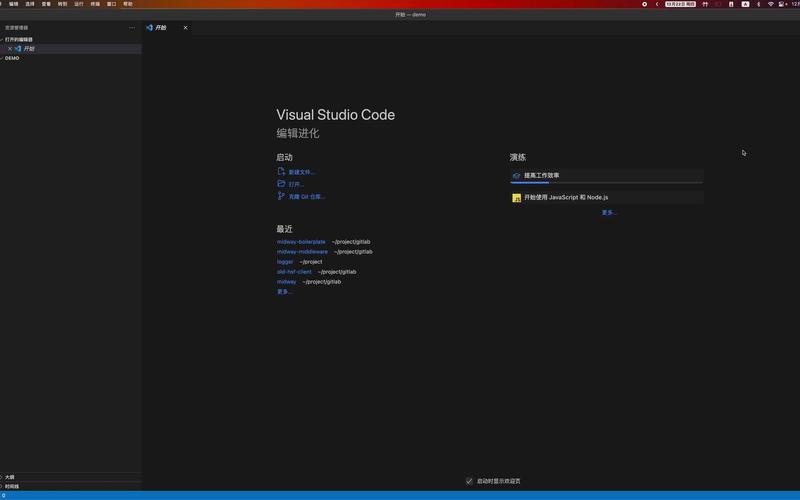The image size is (800, 500).
Task: Open the 终端 menu
Action: (x=95, y=4)
